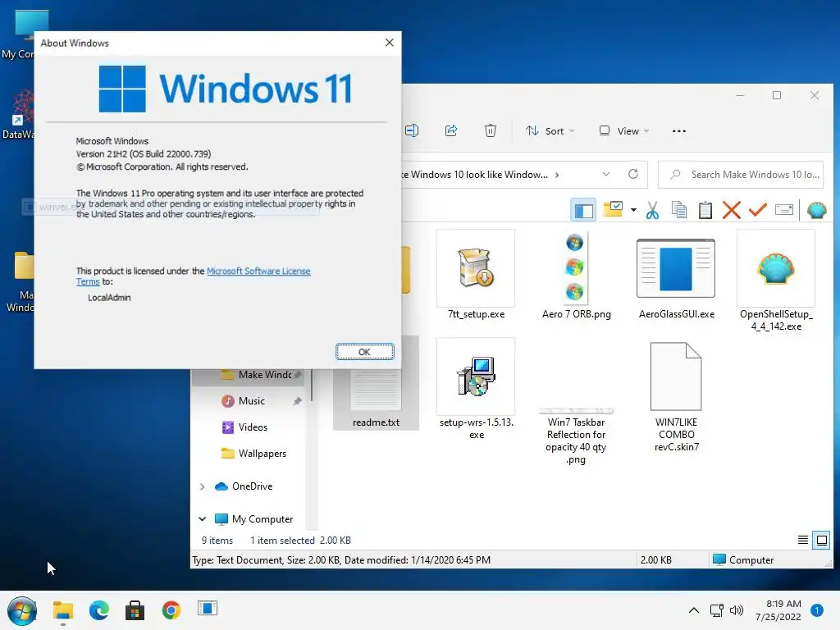Select My Computer desktop icon
The width and height of the screenshot is (840, 630).
(17, 34)
